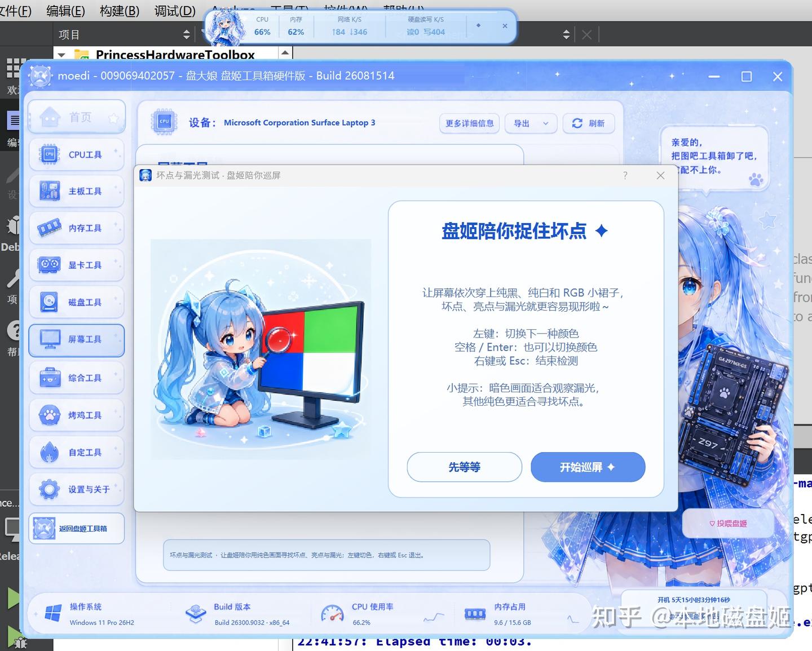This screenshot has width=812, height=651.
Task: Click the green Run arrow in Qt Creator
Action: click(x=13, y=598)
